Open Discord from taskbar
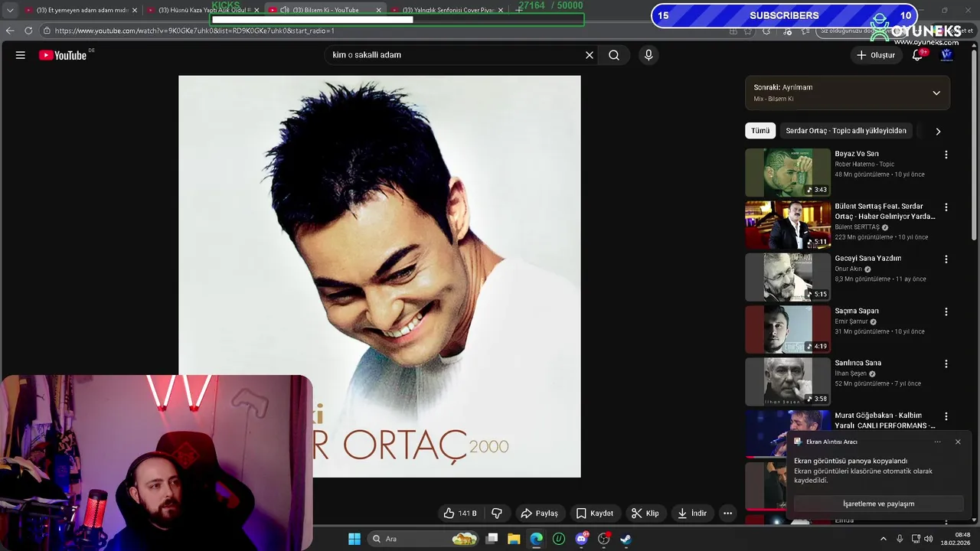This screenshot has height=551, width=980. [x=581, y=539]
